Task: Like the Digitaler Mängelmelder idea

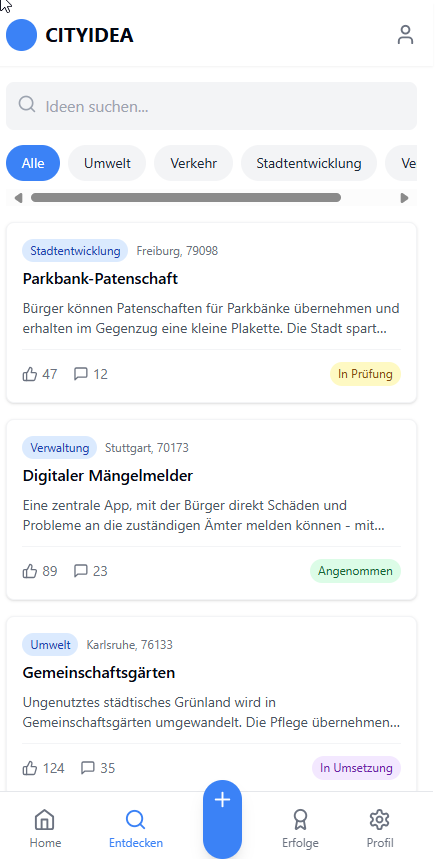Action: pos(39,571)
